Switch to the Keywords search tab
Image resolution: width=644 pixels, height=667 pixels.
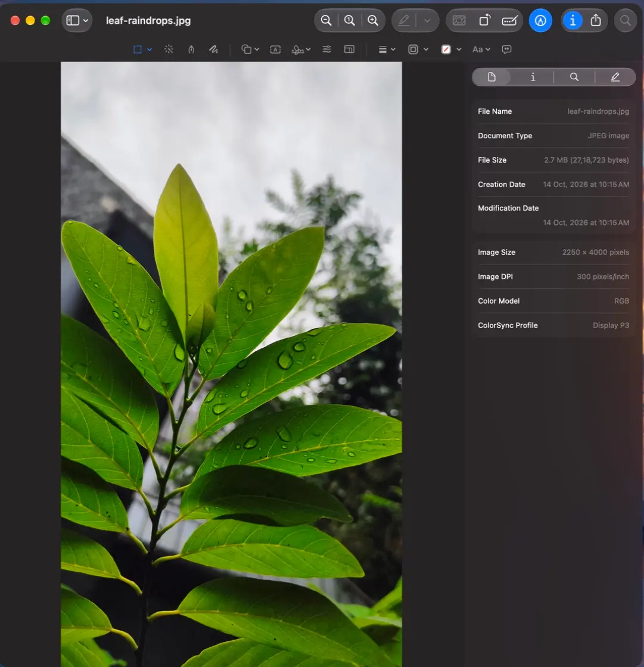coord(574,77)
